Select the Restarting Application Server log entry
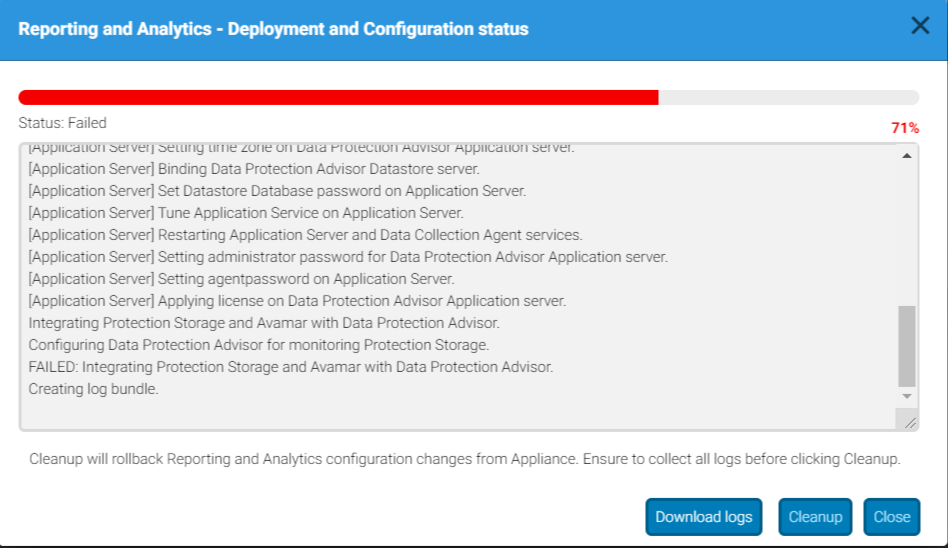Viewport: 948px width, 548px height. [x=305, y=235]
